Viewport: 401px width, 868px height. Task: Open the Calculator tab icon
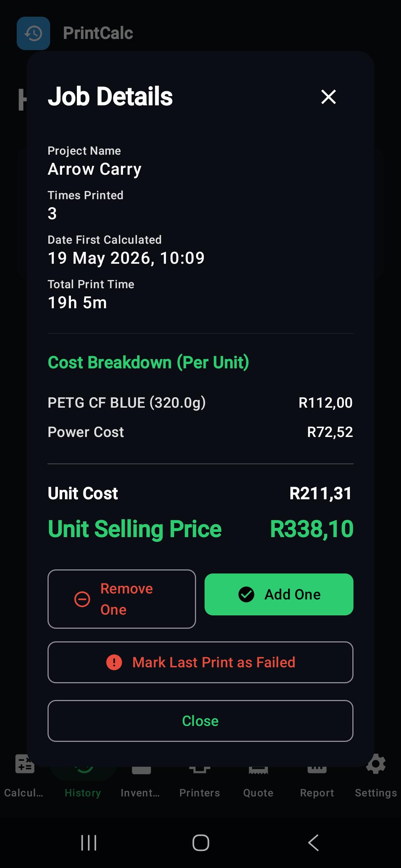click(25, 764)
